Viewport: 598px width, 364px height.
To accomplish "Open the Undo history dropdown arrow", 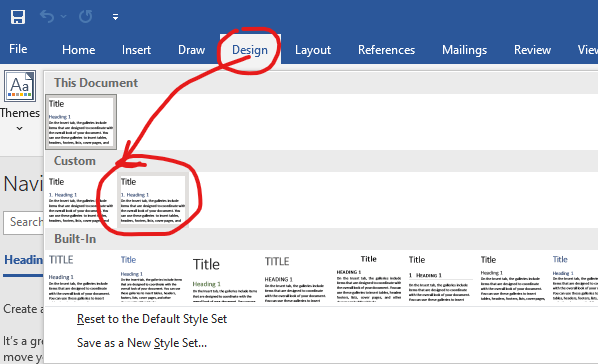I will coord(63,16).
